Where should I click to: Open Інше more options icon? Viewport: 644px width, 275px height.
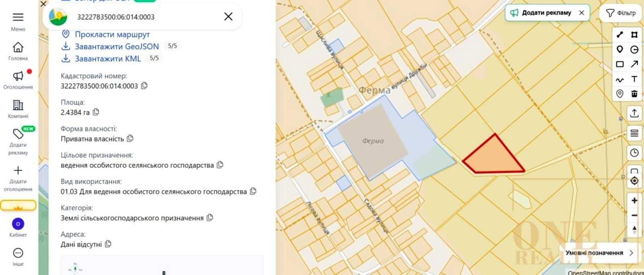[18, 253]
